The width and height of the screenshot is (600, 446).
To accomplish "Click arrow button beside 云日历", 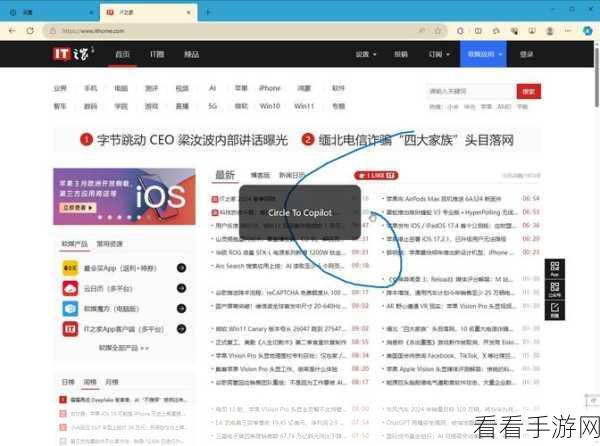I will [x=181, y=288].
